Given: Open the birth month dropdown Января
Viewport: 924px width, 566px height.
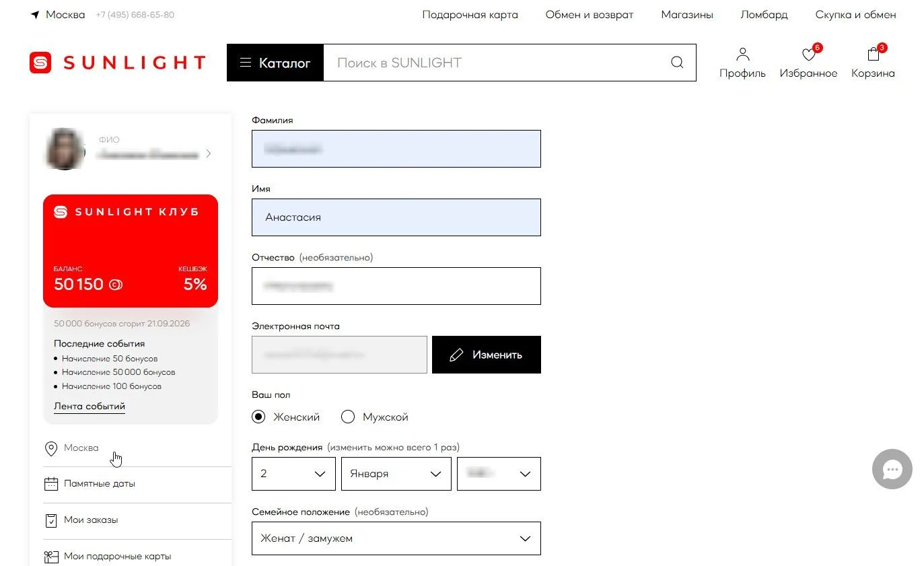Looking at the screenshot, I should (x=396, y=474).
